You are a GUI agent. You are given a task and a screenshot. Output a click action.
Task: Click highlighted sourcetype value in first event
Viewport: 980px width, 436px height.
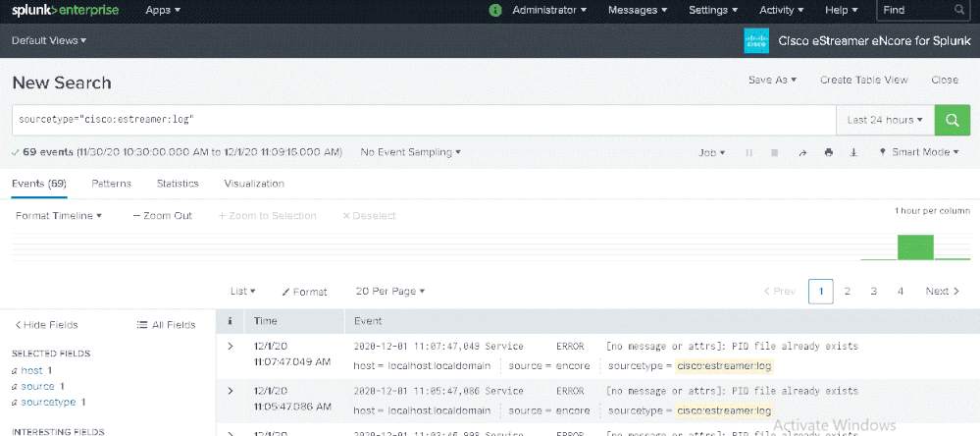pyautogui.click(x=725, y=365)
